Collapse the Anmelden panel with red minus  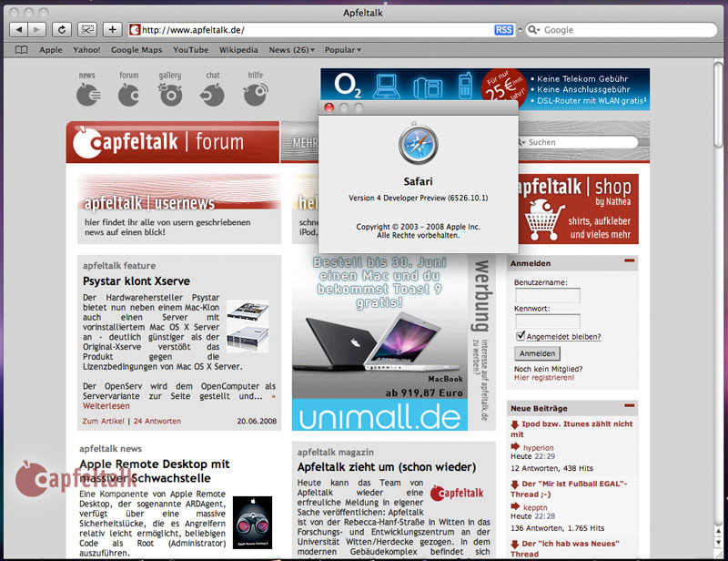pyautogui.click(x=629, y=260)
